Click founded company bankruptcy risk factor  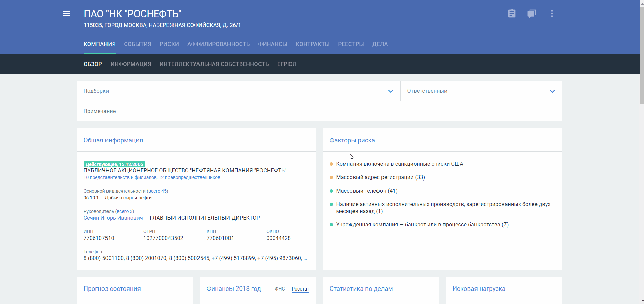[422, 224]
